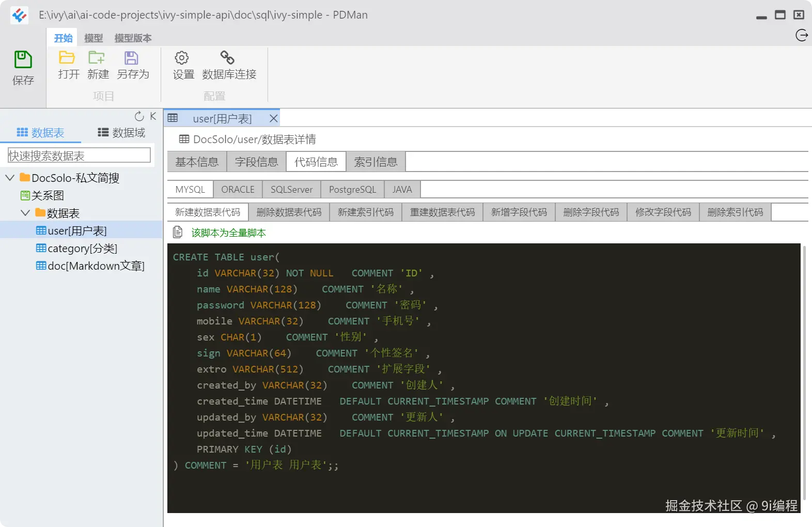The image size is (812, 527).
Task: Show 删除数据表代码 script
Action: tap(289, 212)
